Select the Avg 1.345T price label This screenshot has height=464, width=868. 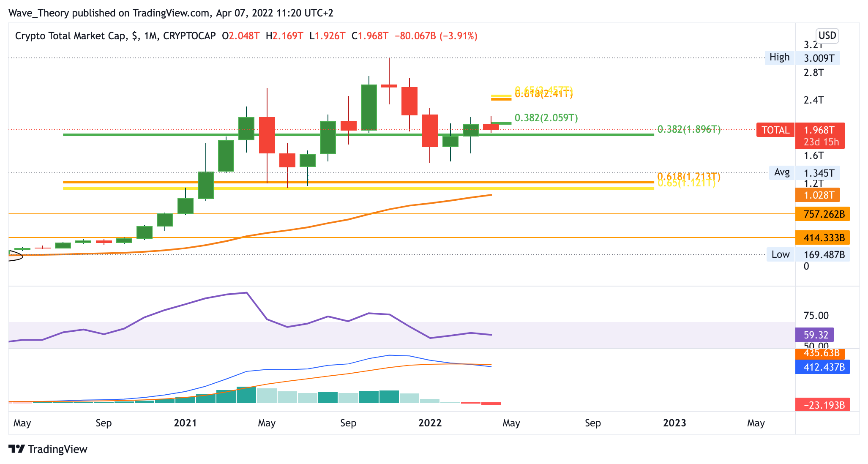coord(819,173)
